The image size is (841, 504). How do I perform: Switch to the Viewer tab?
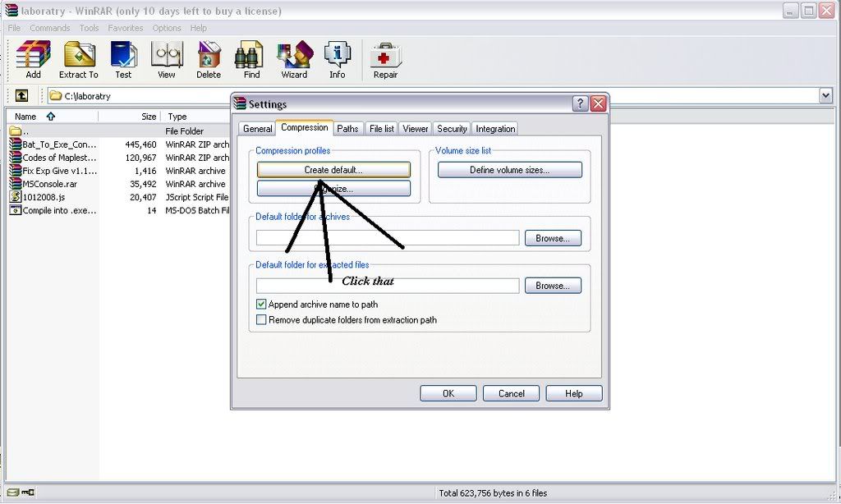415,129
